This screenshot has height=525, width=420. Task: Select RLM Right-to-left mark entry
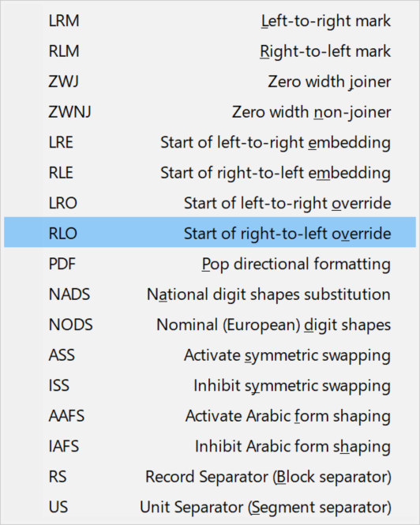(x=210, y=51)
